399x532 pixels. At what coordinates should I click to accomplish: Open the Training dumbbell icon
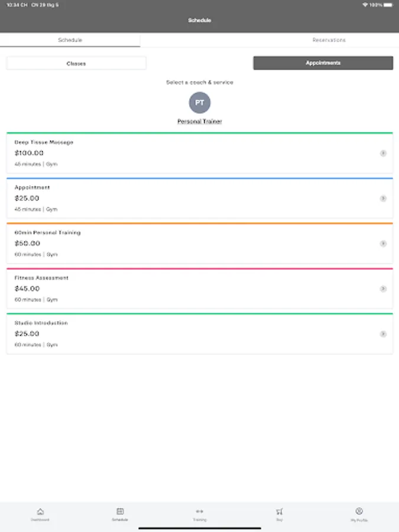click(199, 512)
